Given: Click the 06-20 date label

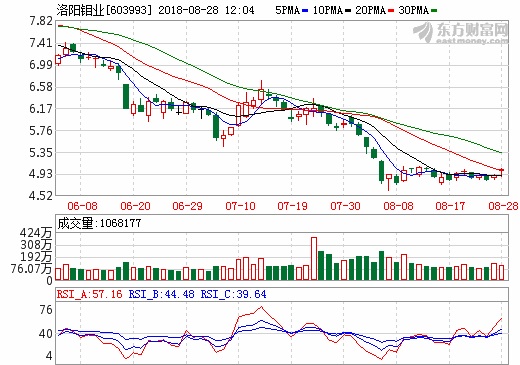Looking at the screenshot, I should tap(135, 206).
